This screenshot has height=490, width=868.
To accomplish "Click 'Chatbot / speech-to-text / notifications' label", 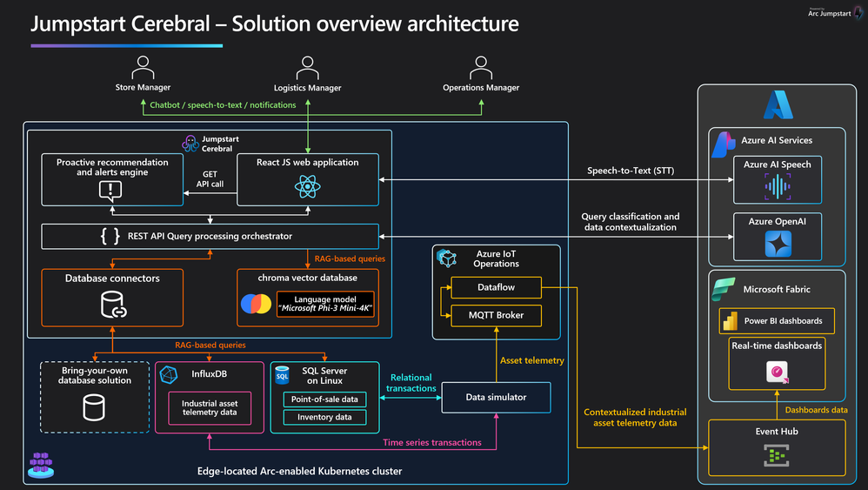I will (223, 104).
